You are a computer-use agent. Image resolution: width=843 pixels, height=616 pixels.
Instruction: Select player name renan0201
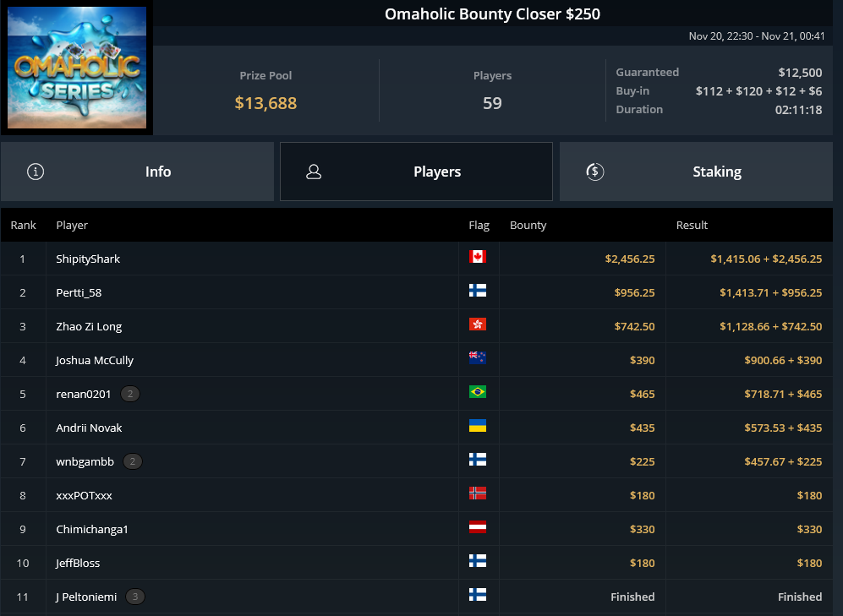pos(84,395)
